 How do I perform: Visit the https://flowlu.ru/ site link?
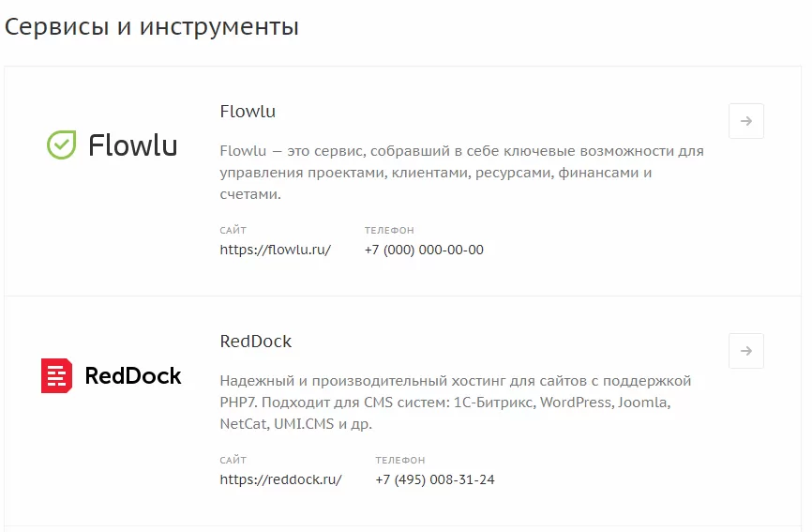(275, 250)
